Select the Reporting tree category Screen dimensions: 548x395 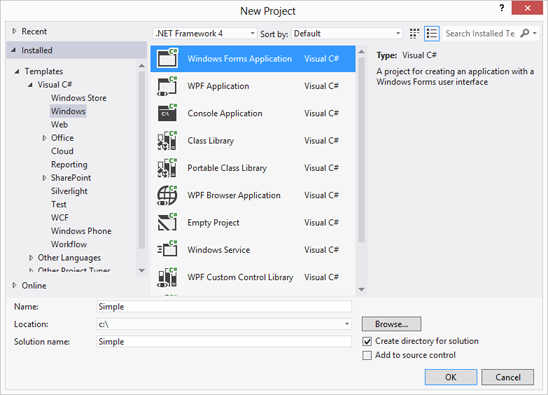[x=69, y=164]
